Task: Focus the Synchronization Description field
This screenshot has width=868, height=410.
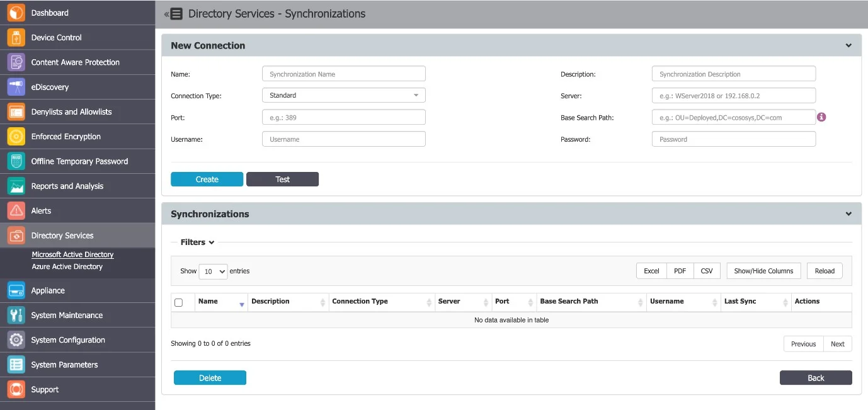Action: 734,74
